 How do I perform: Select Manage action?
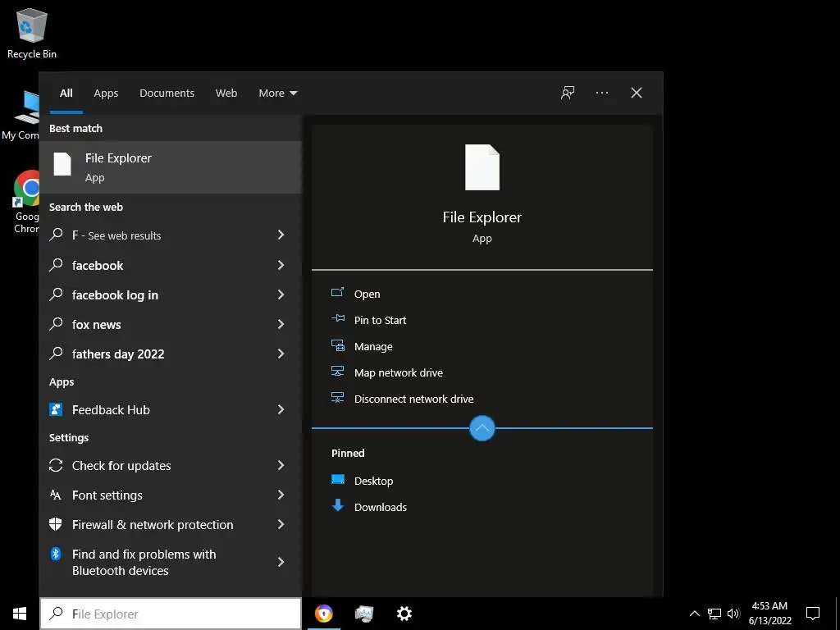373,346
